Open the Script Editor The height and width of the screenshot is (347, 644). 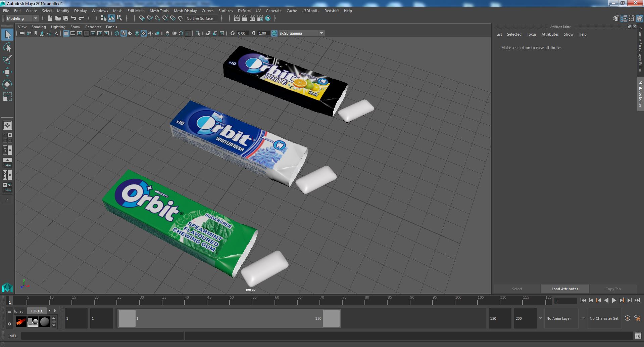click(x=638, y=336)
